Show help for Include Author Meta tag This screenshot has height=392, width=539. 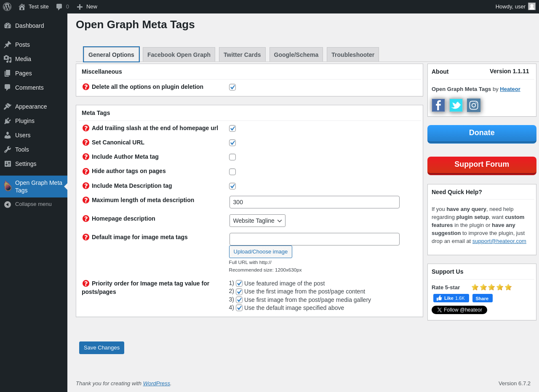[86, 157]
